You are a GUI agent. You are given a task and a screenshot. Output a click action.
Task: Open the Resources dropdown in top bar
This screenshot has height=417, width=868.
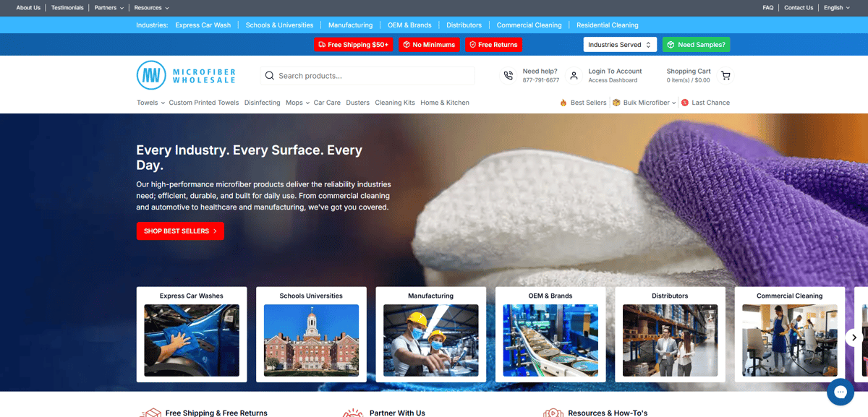152,8
